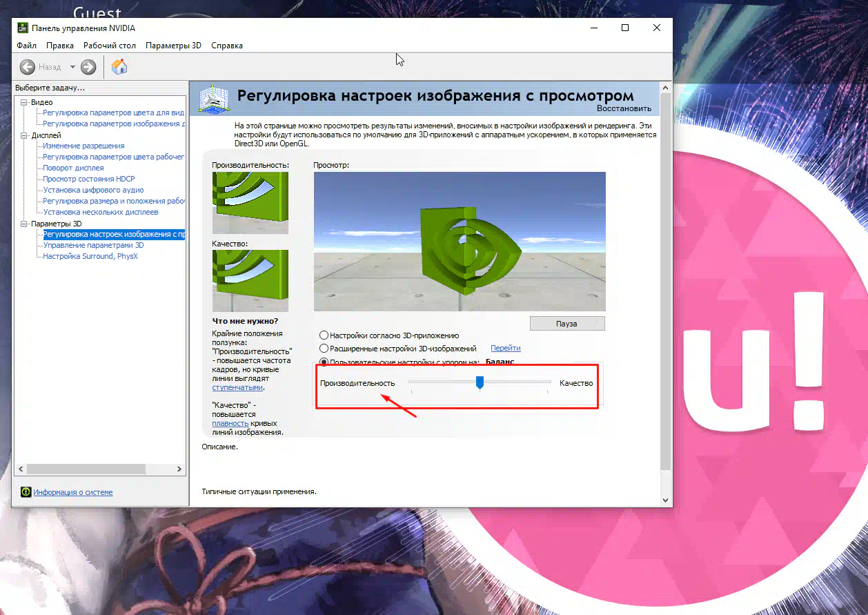868x615 pixels.
Task: Open the плавность help link
Action: (230, 423)
